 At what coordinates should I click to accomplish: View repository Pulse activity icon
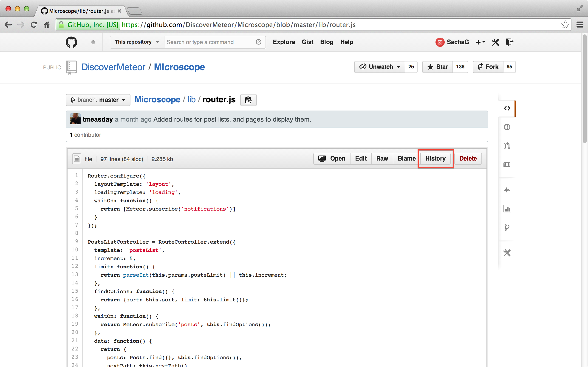[507, 190]
